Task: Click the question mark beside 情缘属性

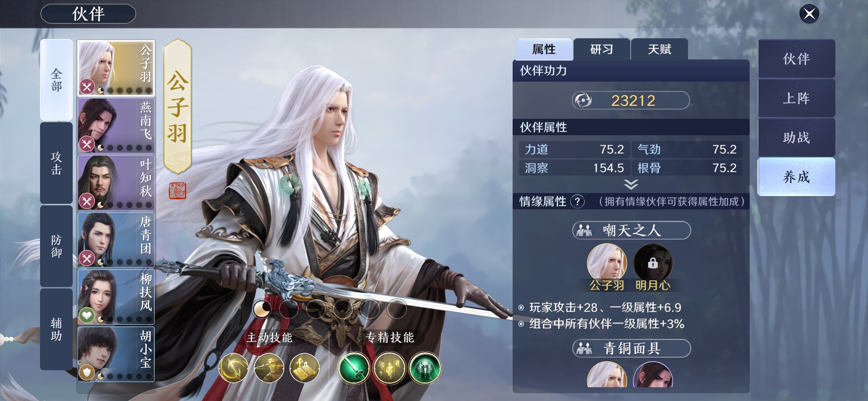Action: click(x=577, y=202)
